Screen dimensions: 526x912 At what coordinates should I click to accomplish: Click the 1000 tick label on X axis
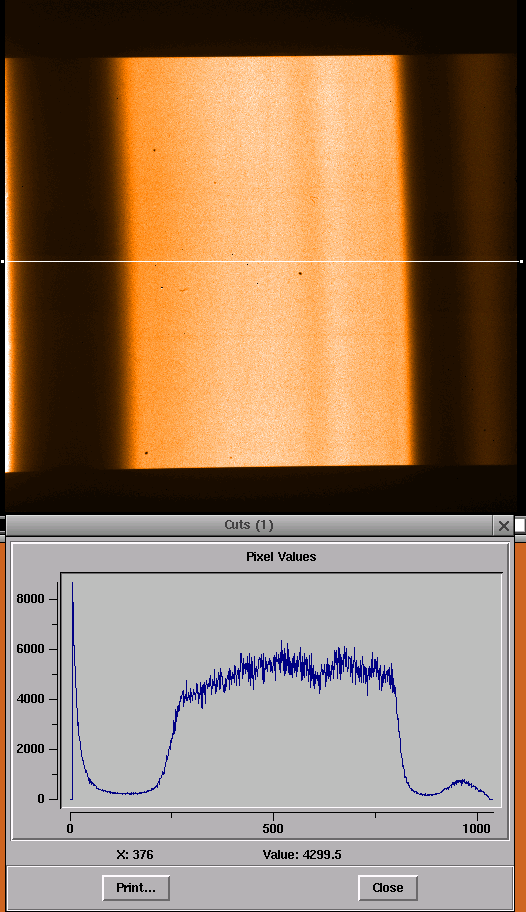tap(477, 828)
